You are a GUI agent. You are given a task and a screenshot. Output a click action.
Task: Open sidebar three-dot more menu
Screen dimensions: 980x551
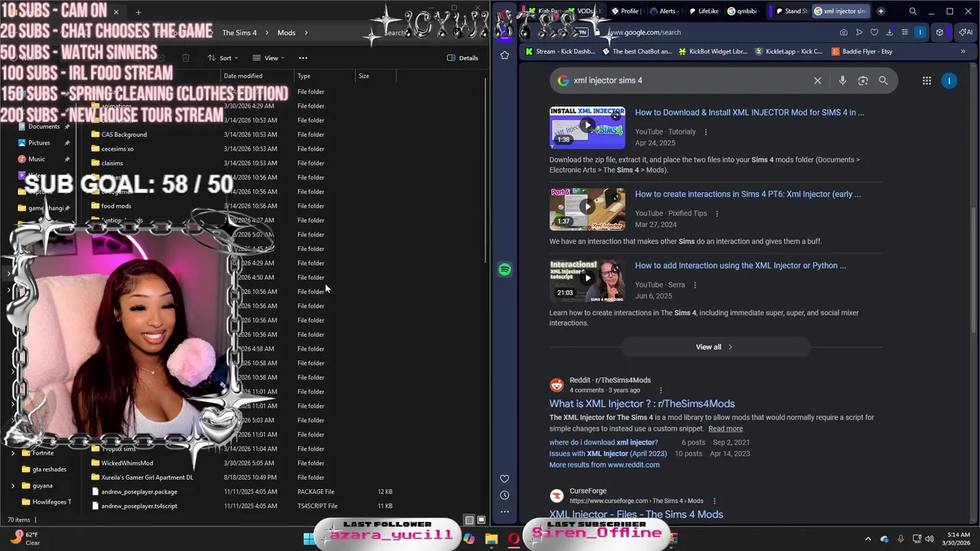coord(505,511)
